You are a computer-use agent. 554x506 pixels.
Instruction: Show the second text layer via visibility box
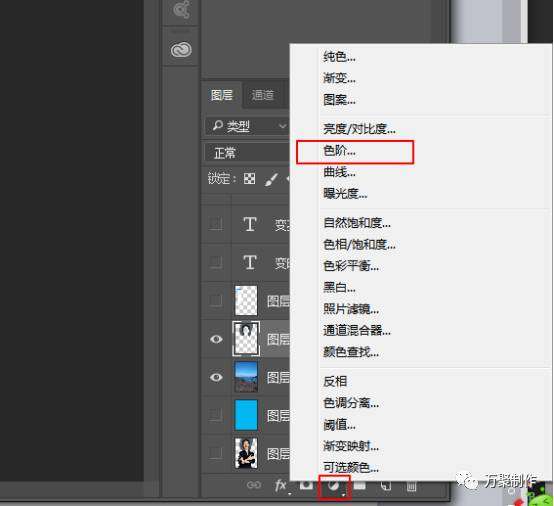(x=216, y=263)
